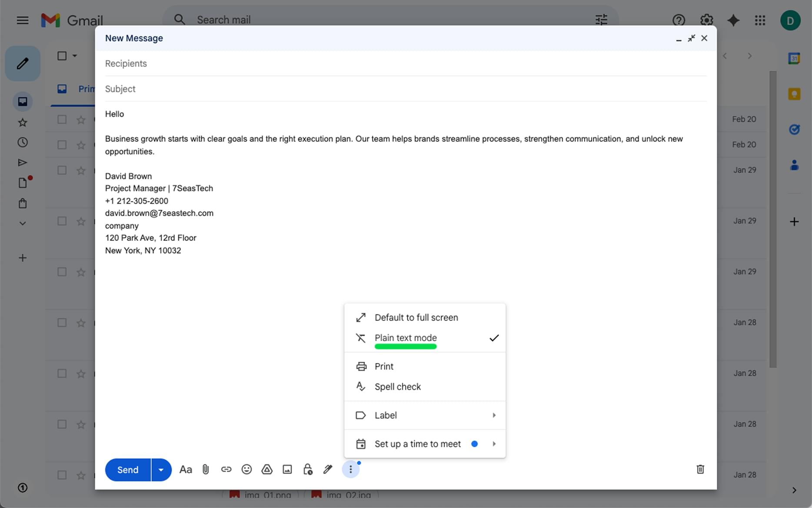Open formatting options Aa icon
This screenshot has width=812, height=508.
[186, 470]
